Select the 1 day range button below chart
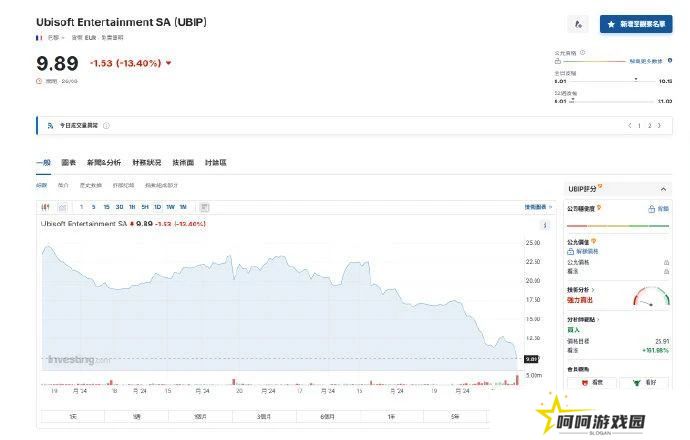 click(73, 416)
